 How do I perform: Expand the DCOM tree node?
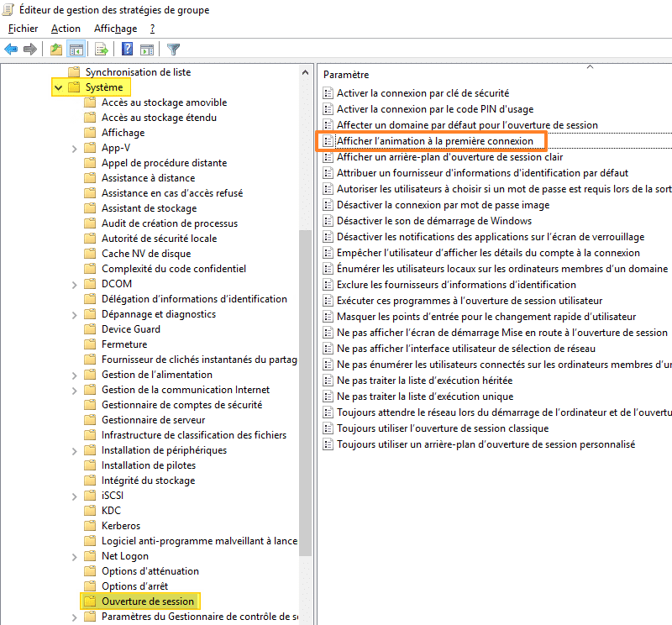pyautogui.click(x=74, y=283)
